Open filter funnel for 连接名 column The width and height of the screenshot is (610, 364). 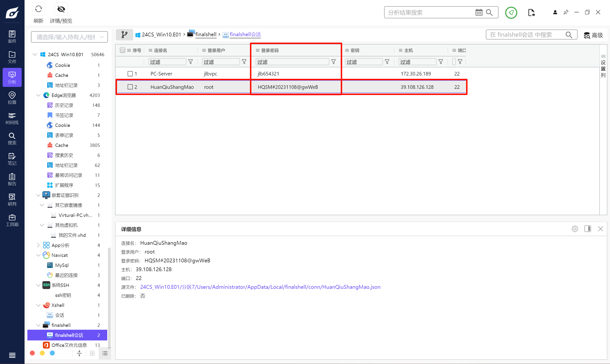(190, 62)
